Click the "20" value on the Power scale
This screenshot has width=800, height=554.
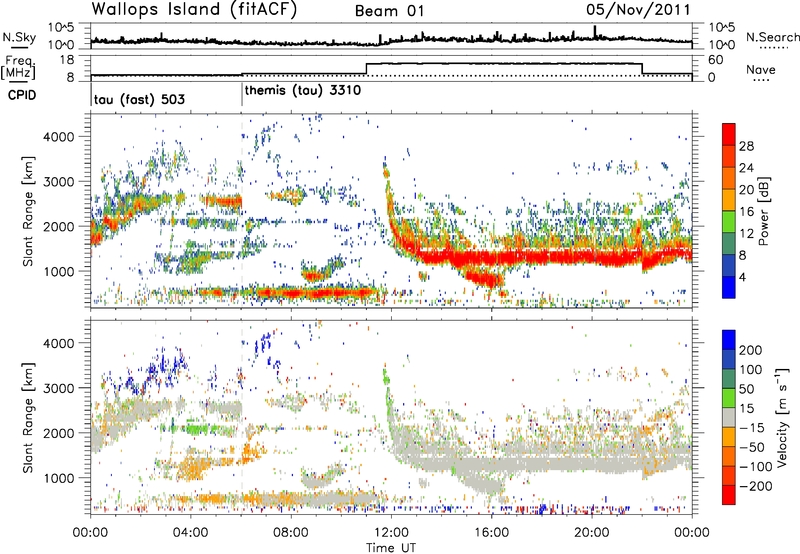pos(746,190)
